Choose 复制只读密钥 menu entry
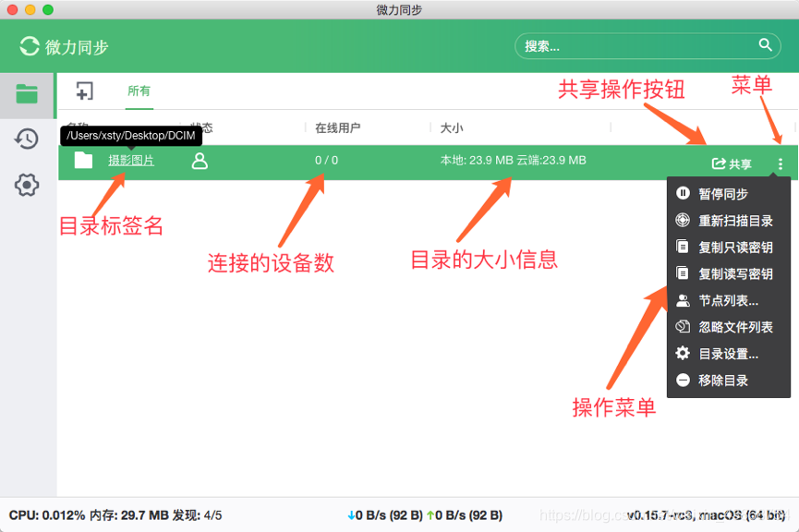The image size is (799, 532). click(x=729, y=248)
